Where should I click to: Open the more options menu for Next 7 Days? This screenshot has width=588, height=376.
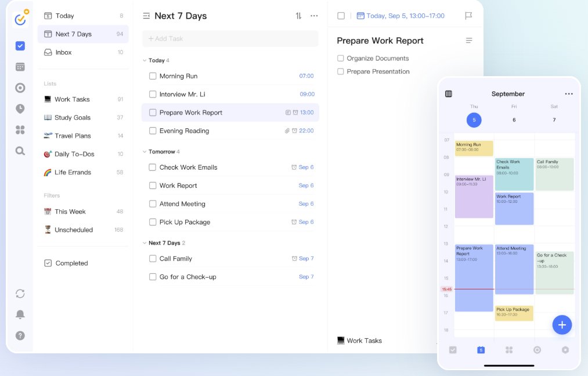click(314, 16)
